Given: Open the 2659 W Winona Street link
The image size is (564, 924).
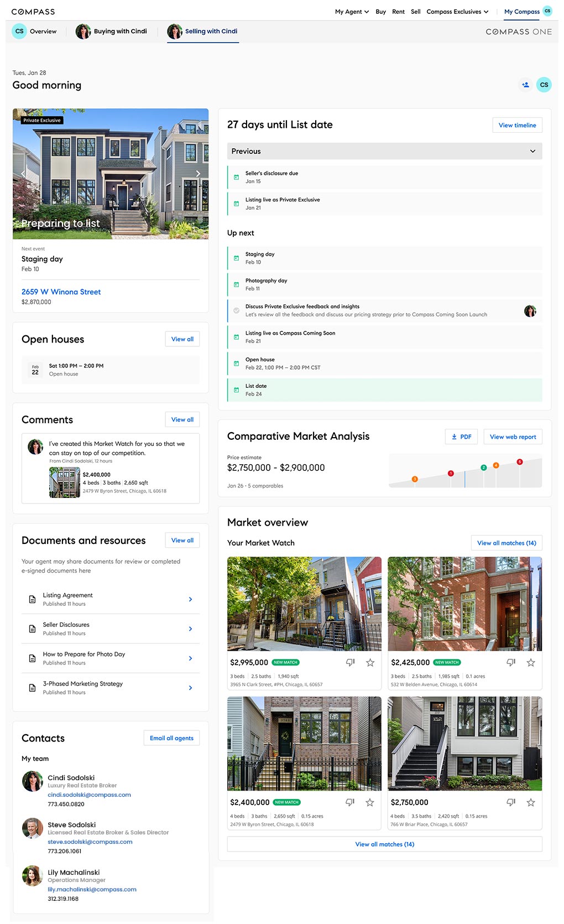Looking at the screenshot, I should click(61, 292).
